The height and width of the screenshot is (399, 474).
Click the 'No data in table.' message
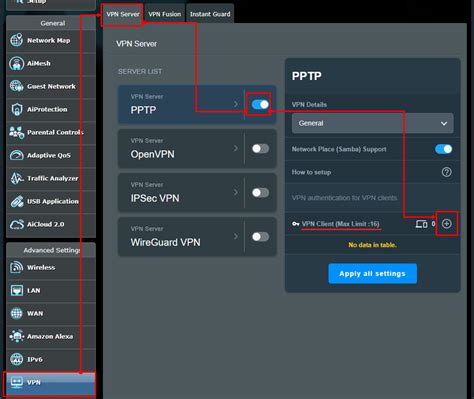tap(372, 245)
